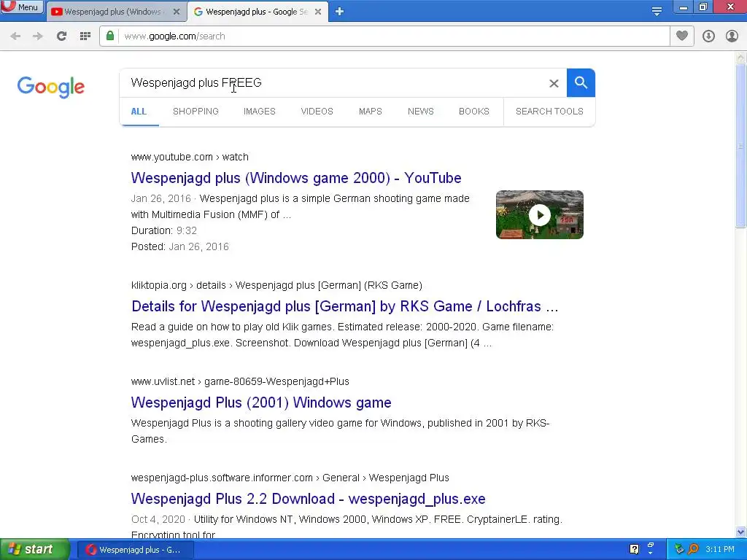747x560 pixels.
Task: Run search with magnifier button
Action: [x=581, y=83]
